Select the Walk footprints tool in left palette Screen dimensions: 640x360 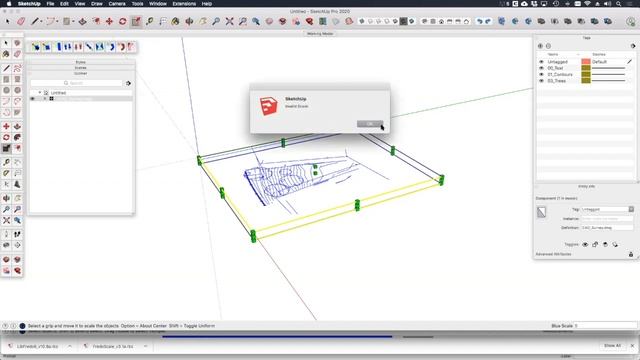[17, 234]
